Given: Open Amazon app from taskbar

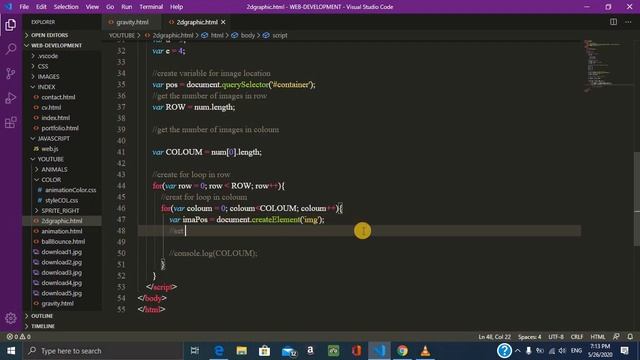Looking at the screenshot, I should point(311,351).
